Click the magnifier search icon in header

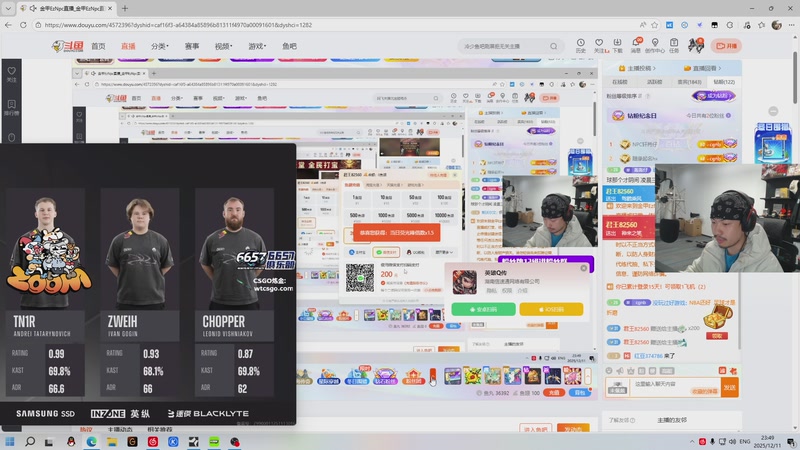coord(554,46)
